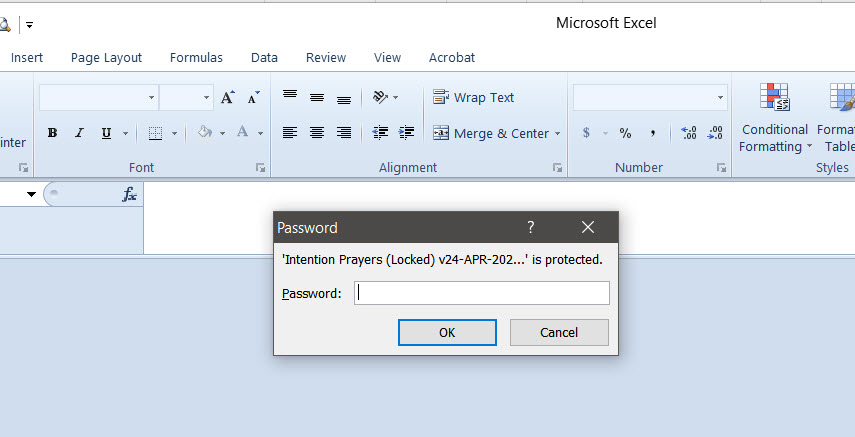This screenshot has height=437, width=855.
Task: Apply Comma Style
Action: [652, 133]
